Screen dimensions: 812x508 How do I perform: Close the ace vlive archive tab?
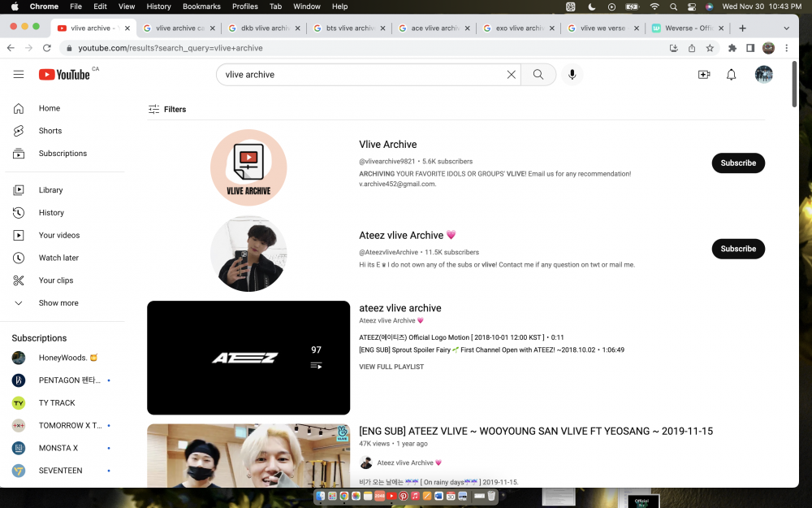point(467,28)
